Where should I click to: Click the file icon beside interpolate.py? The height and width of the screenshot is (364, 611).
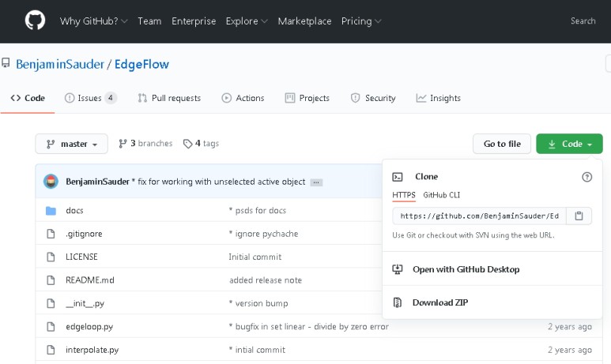click(51, 350)
